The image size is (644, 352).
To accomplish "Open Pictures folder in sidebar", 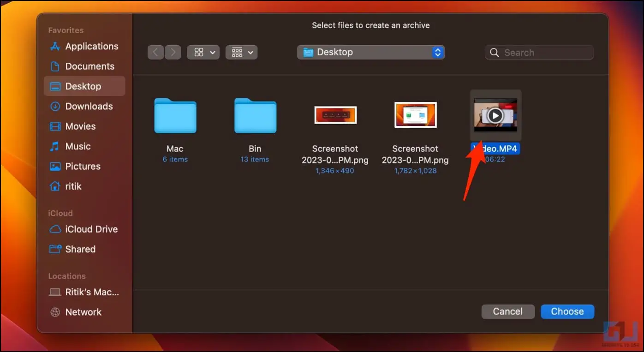I will (x=84, y=166).
